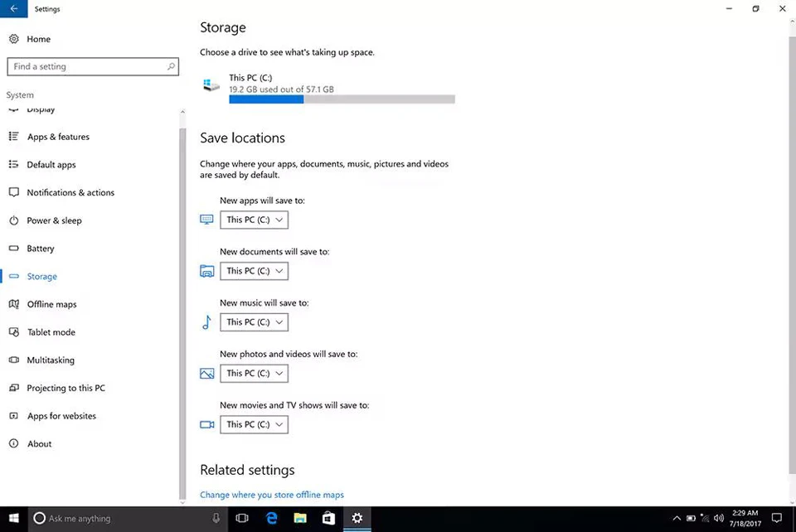Click the Home label in sidebar
The image size is (796, 532).
(x=39, y=39)
